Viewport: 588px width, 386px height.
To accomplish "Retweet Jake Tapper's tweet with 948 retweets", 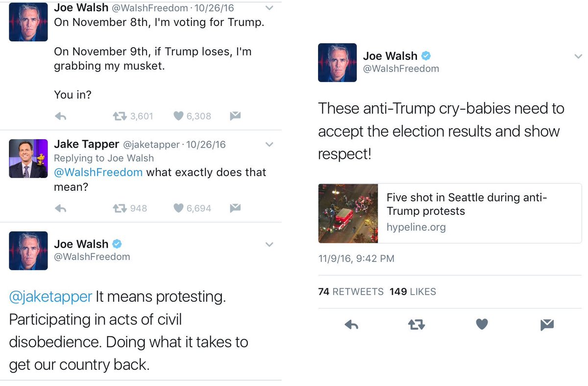I will pos(120,208).
